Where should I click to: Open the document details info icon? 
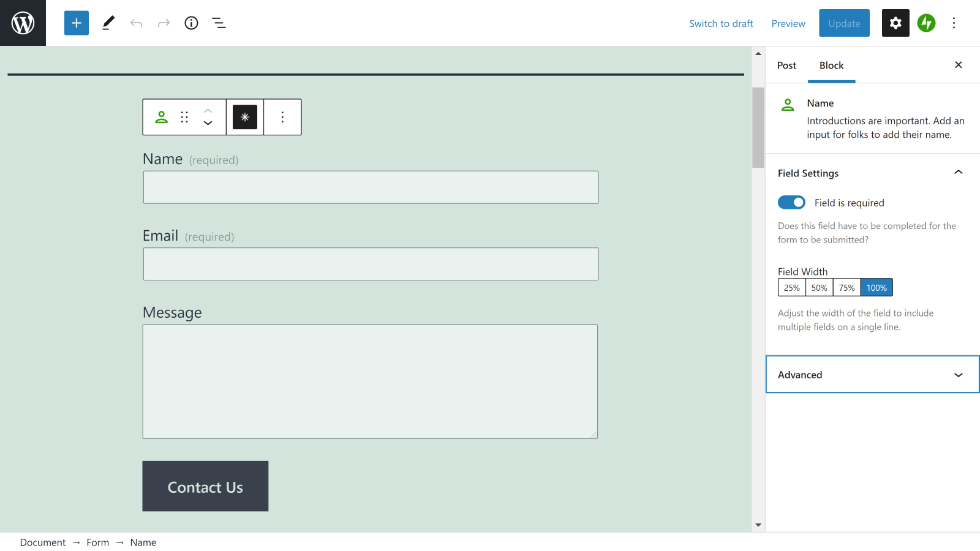pos(191,23)
